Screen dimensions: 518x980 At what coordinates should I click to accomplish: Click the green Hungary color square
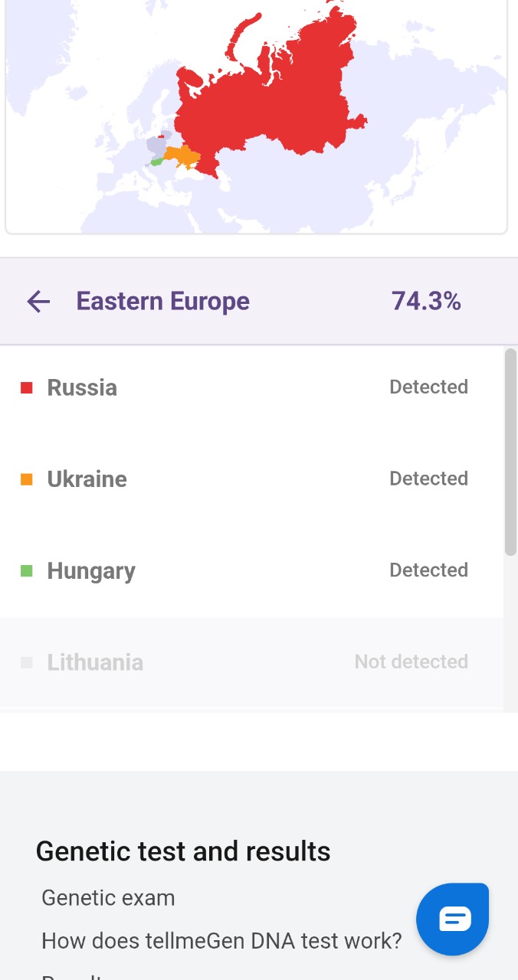(27, 571)
